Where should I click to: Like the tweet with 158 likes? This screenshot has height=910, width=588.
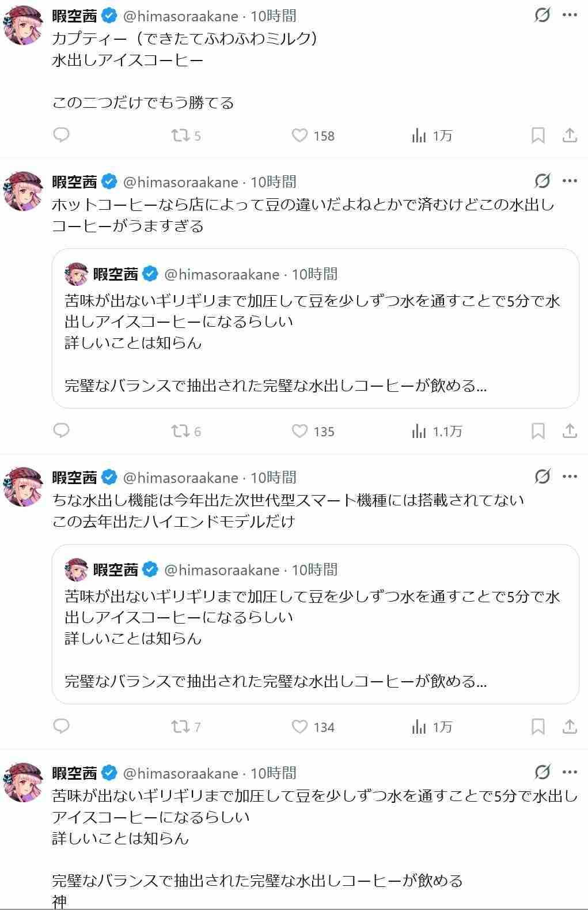coord(299,135)
